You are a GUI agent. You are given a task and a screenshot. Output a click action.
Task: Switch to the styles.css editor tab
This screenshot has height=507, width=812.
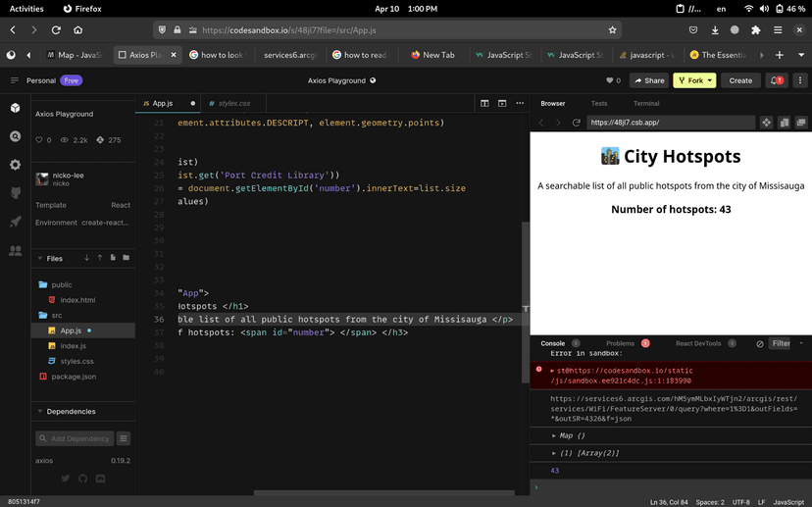point(233,103)
